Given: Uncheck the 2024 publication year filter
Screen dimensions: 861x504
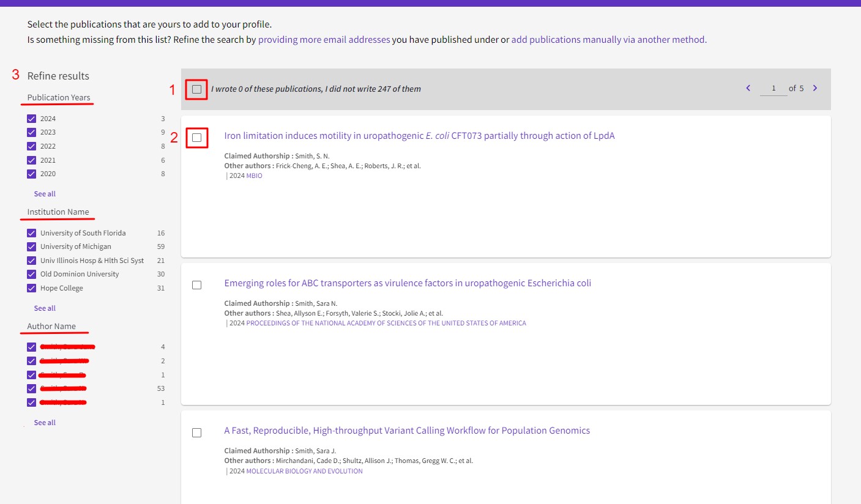Looking at the screenshot, I should (x=32, y=119).
